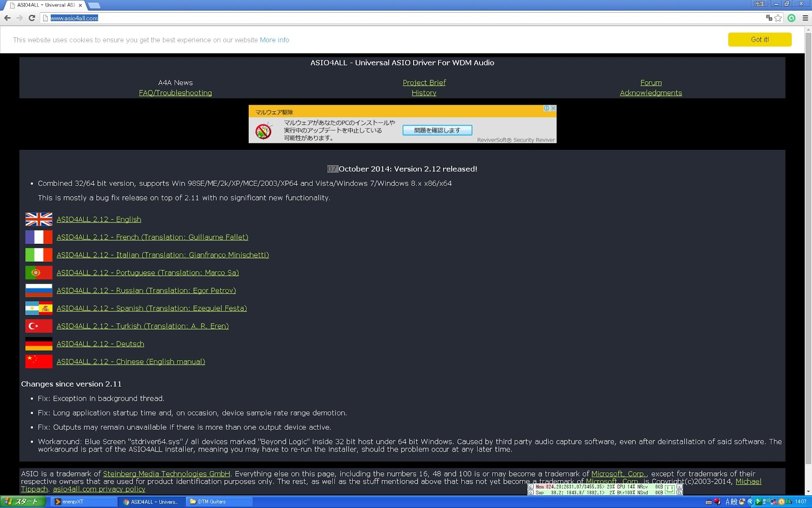The image size is (812, 508).
Task: Click the Italian flag icon
Action: click(x=39, y=255)
